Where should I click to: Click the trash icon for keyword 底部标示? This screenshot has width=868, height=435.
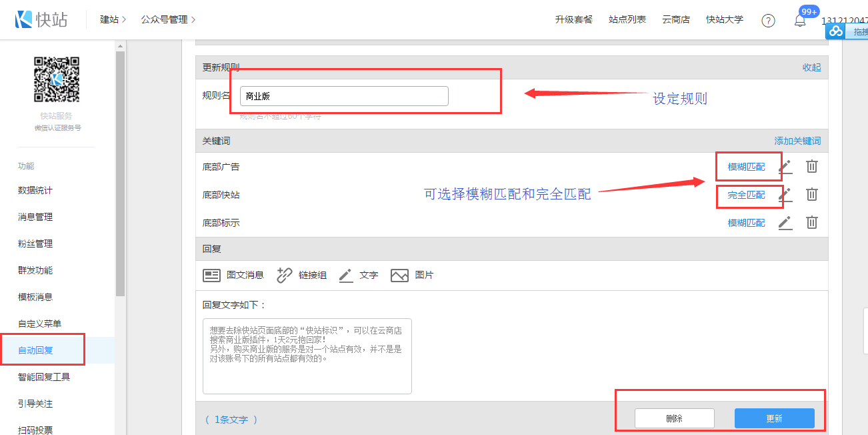tap(811, 223)
